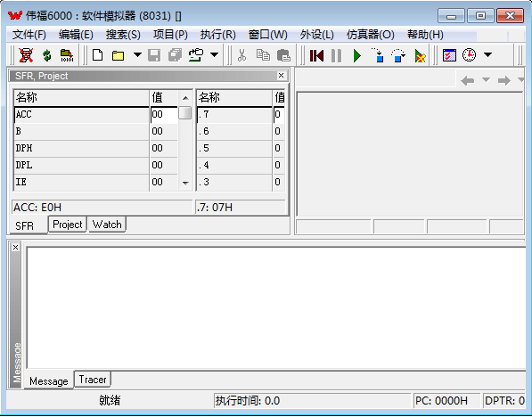Click the open folder icon
Viewport: 532px width, 417px height.
[118, 55]
